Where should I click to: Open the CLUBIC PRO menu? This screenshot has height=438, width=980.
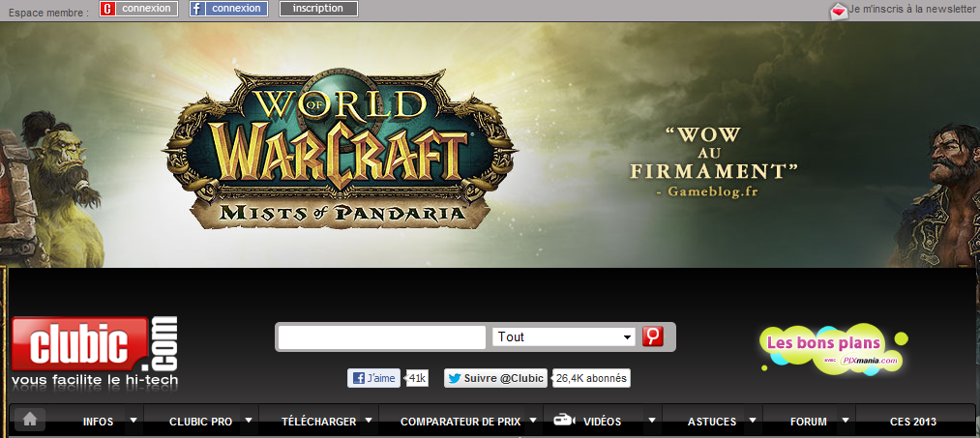click(x=200, y=422)
